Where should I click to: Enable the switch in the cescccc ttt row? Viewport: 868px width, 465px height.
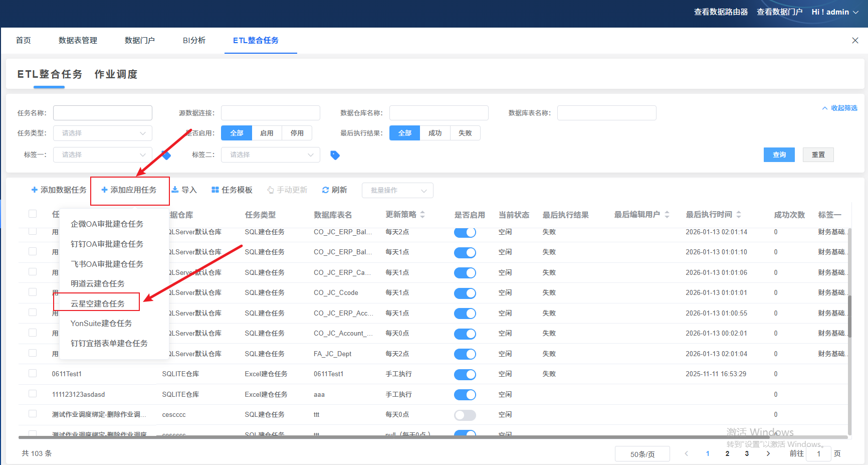point(465,415)
